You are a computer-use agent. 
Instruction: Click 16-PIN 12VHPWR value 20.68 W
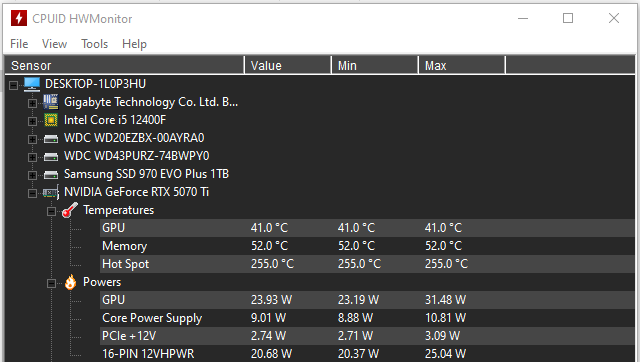coord(271,353)
